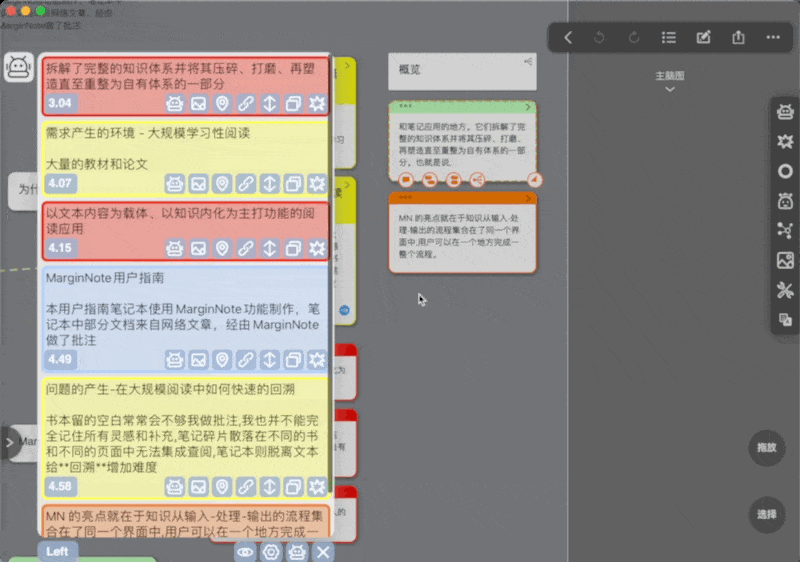Click the robot icon on the 3.04 card
Image resolution: width=800 pixels, height=562 pixels.
pyautogui.click(x=174, y=104)
